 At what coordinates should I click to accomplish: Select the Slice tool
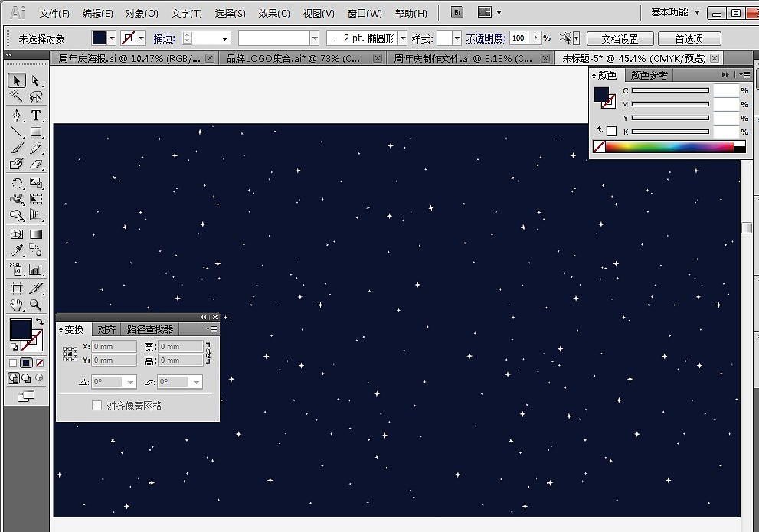pyautogui.click(x=36, y=289)
